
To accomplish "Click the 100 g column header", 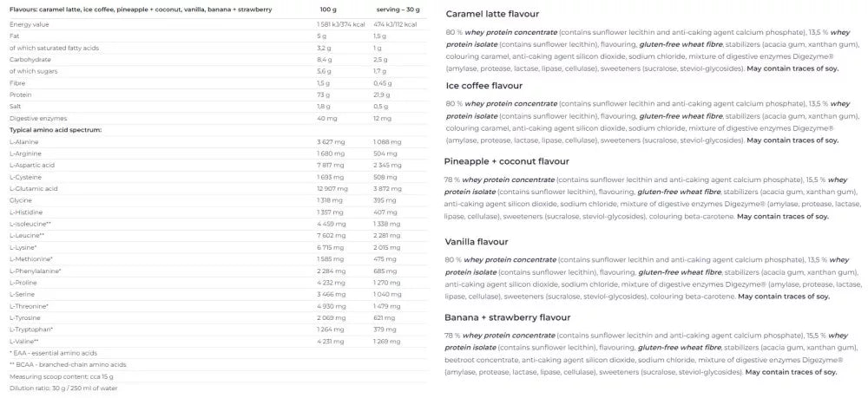I will (x=327, y=9).
